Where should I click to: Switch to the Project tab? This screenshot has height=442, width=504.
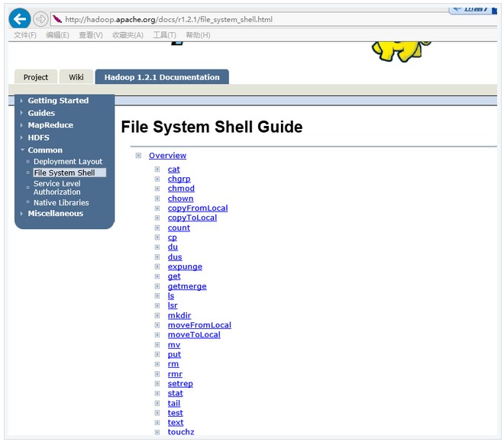click(x=36, y=77)
